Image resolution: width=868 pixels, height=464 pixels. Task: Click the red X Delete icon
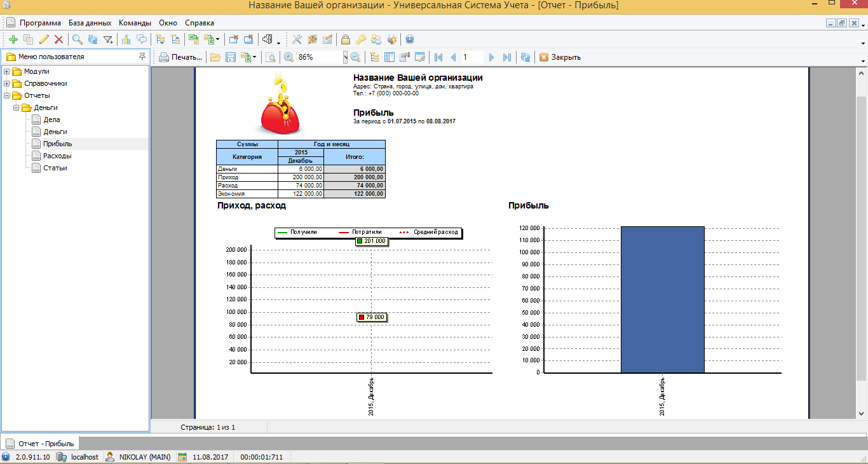pos(58,39)
